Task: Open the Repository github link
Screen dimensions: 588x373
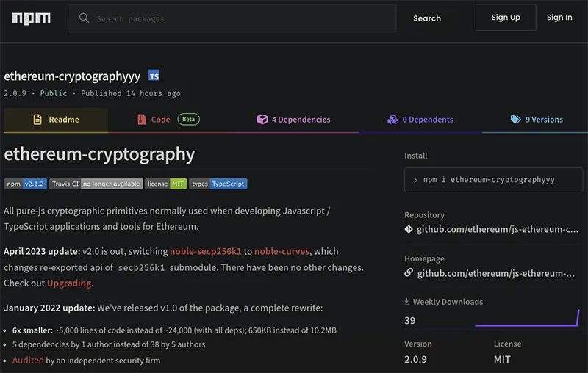Action: [x=498, y=229]
